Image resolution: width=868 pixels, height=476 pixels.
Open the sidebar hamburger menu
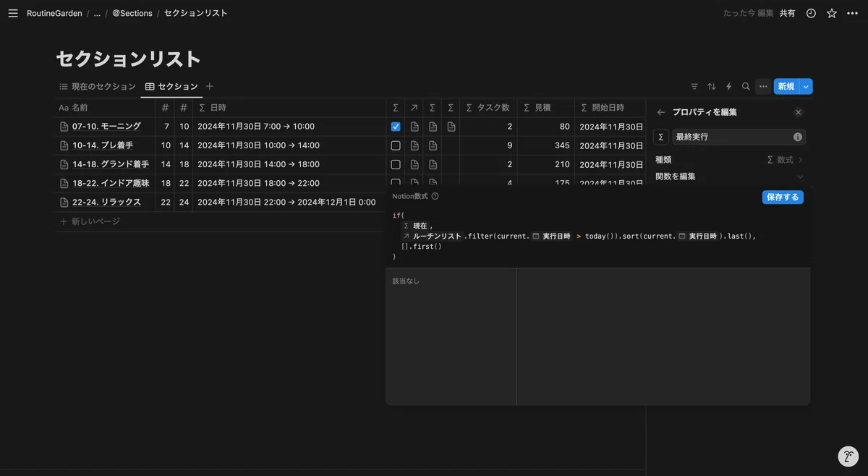pyautogui.click(x=13, y=13)
